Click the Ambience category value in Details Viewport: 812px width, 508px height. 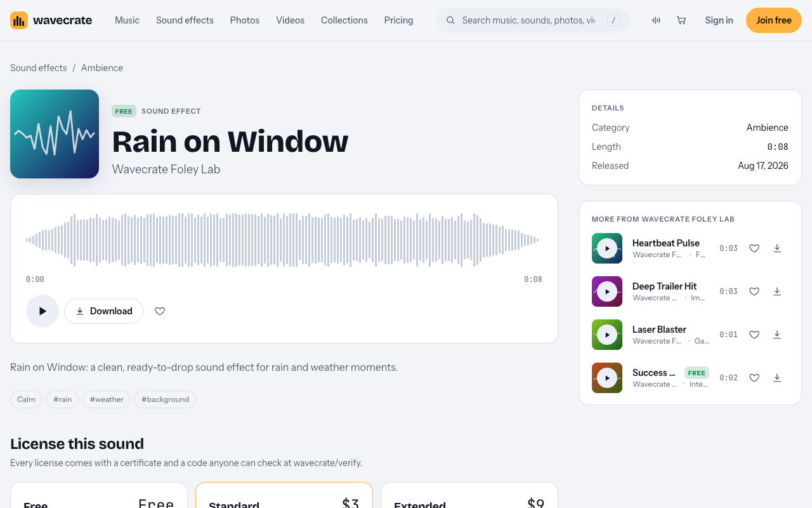tap(767, 128)
